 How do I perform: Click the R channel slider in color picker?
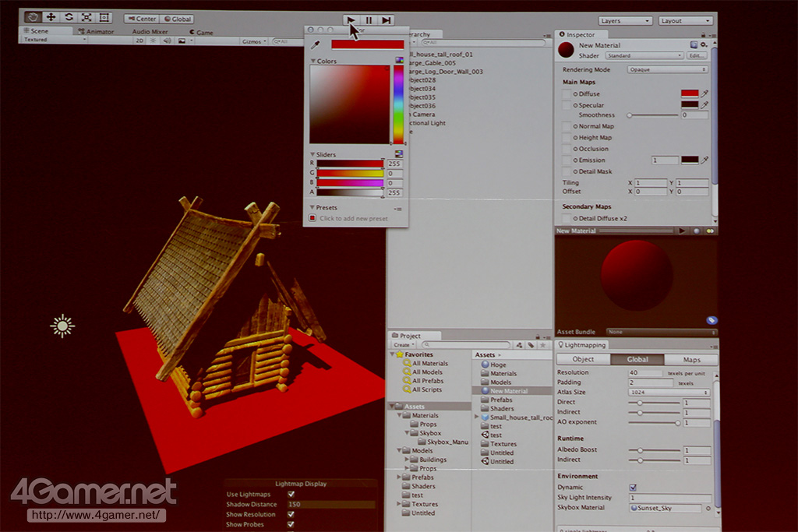click(x=350, y=164)
